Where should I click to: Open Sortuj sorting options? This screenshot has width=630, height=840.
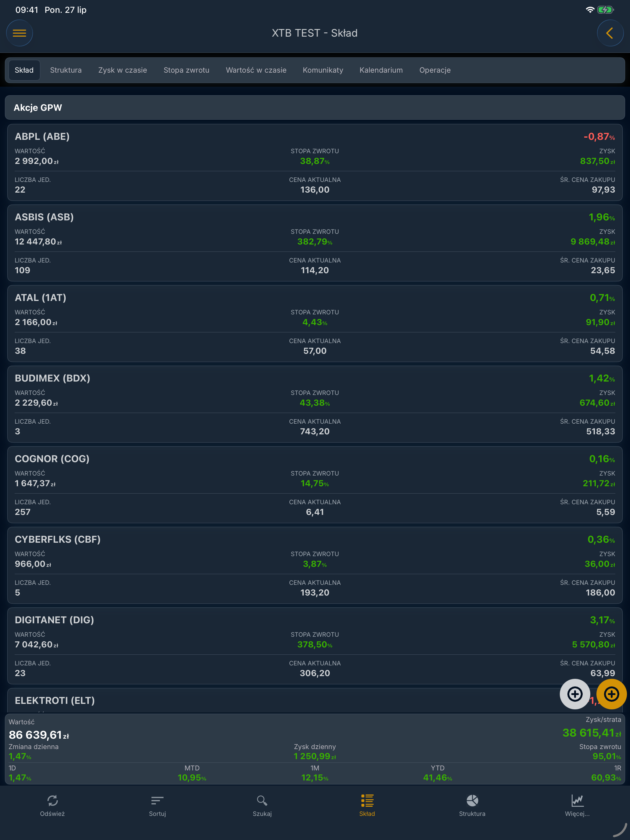(157, 805)
